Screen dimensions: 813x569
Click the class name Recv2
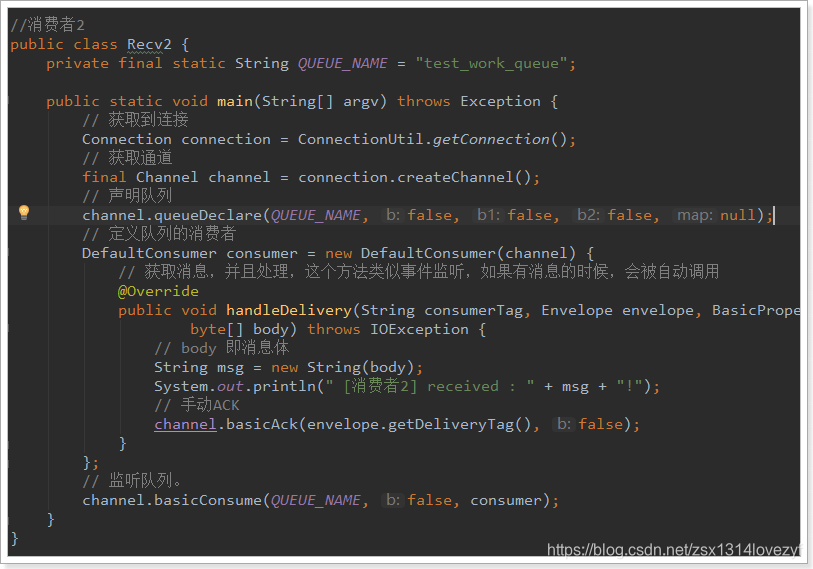[149, 45]
